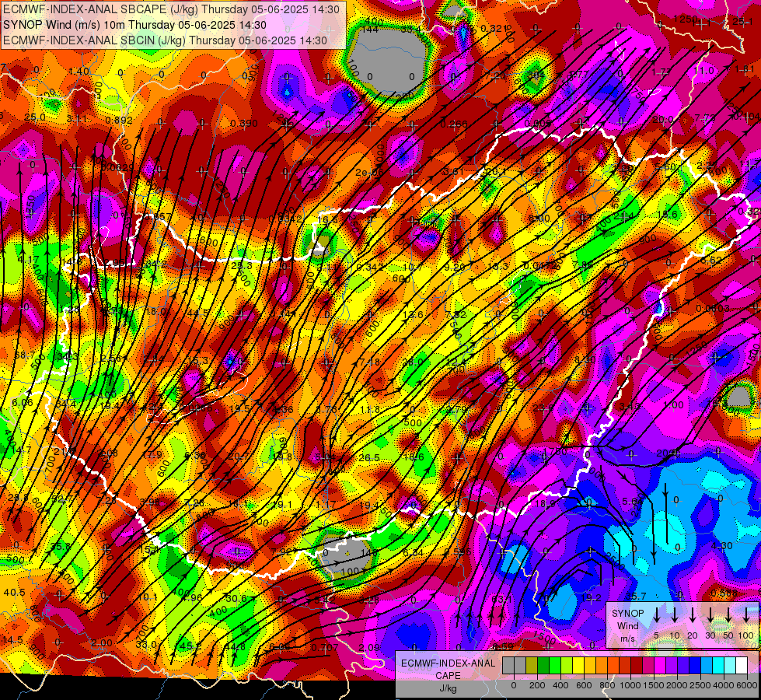Viewport: 761px width, 700px height.
Task: Click the station value '58.7' on left edge
Action: tap(25, 355)
